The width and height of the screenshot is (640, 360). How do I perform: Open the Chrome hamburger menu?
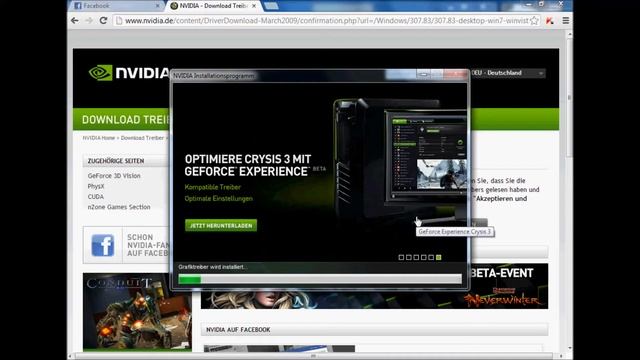pyautogui.click(x=566, y=20)
